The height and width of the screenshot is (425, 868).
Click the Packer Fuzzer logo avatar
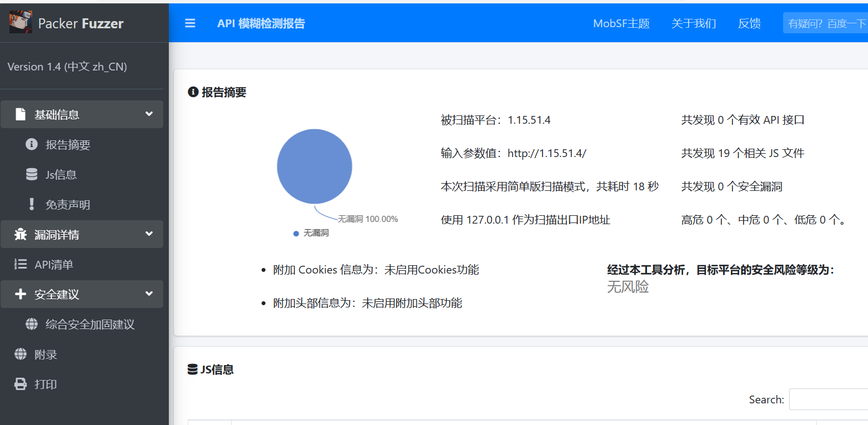point(21,22)
